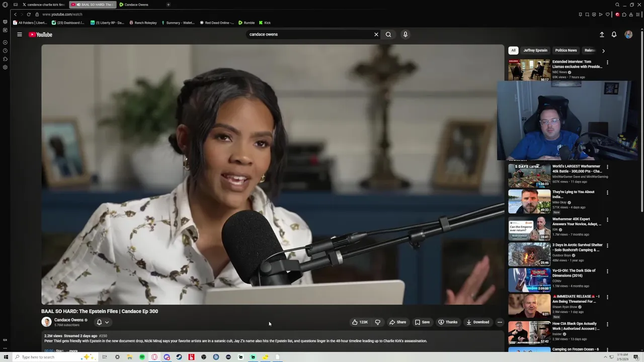Open Mike Okay They're Lying video thumbnail
Image resolution: width=644 pixels, height=362 pixels.
(529, 202)
